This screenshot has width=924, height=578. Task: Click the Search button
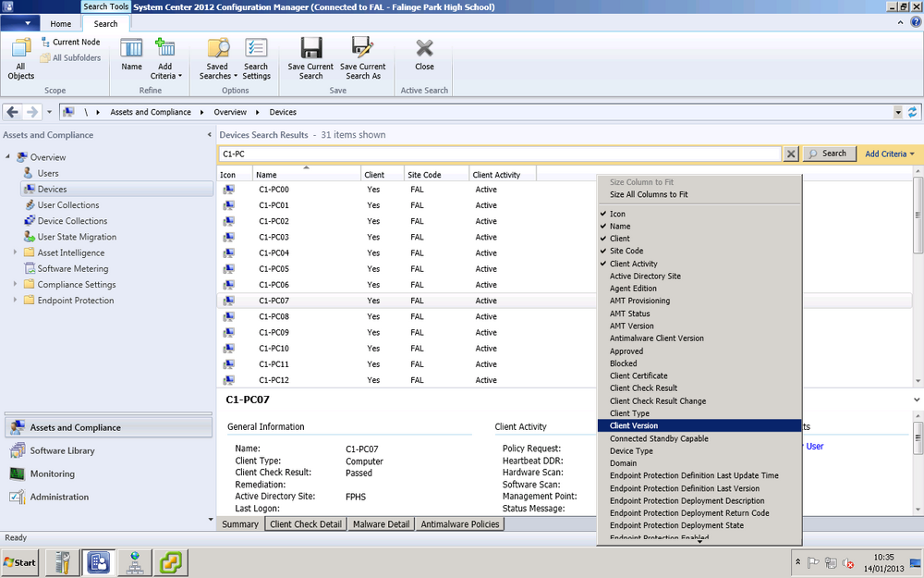(830, 154)
